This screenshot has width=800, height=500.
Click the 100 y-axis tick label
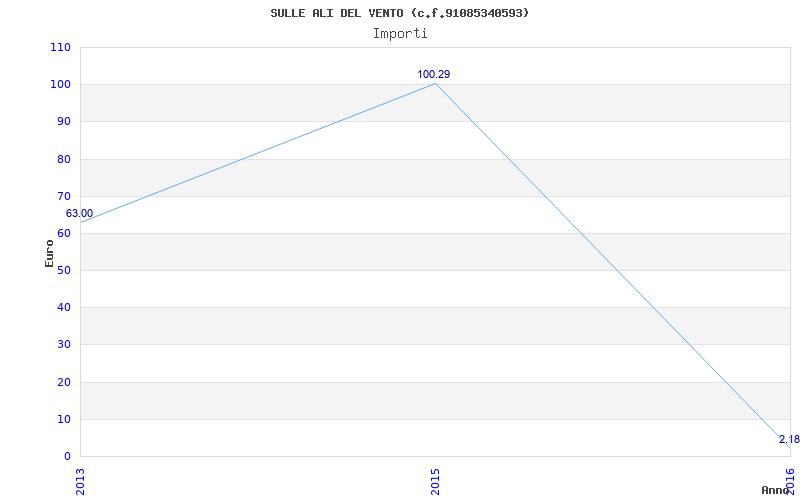point(60,84)
